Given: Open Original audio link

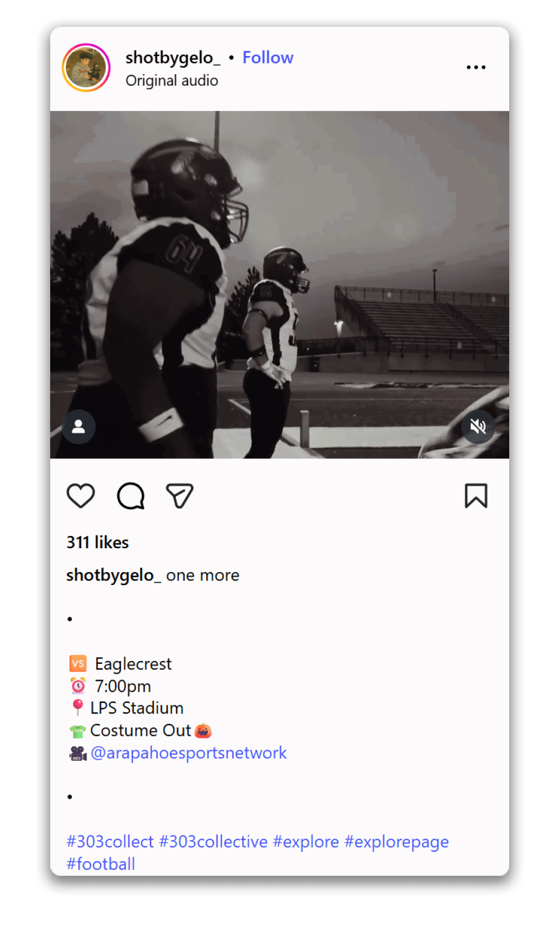Looking at the screenshot, I should point(172,81).
